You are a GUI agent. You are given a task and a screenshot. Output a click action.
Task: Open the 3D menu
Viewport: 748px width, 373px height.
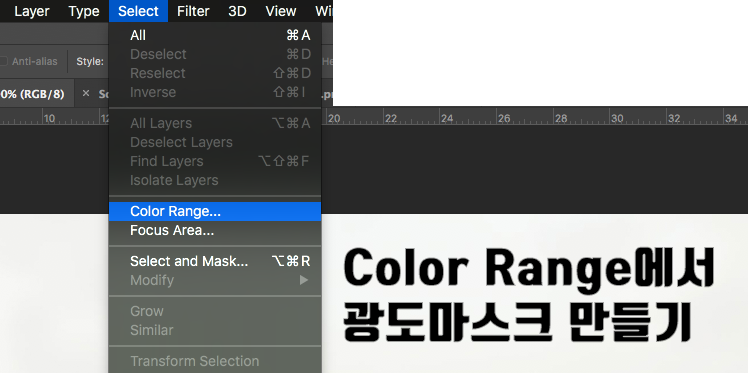[237, 11]
